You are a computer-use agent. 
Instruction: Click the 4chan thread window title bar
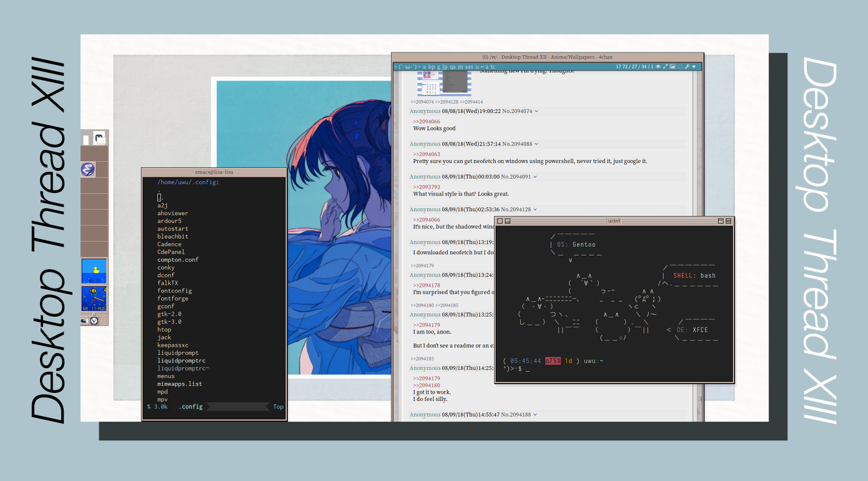click(547, 57)
